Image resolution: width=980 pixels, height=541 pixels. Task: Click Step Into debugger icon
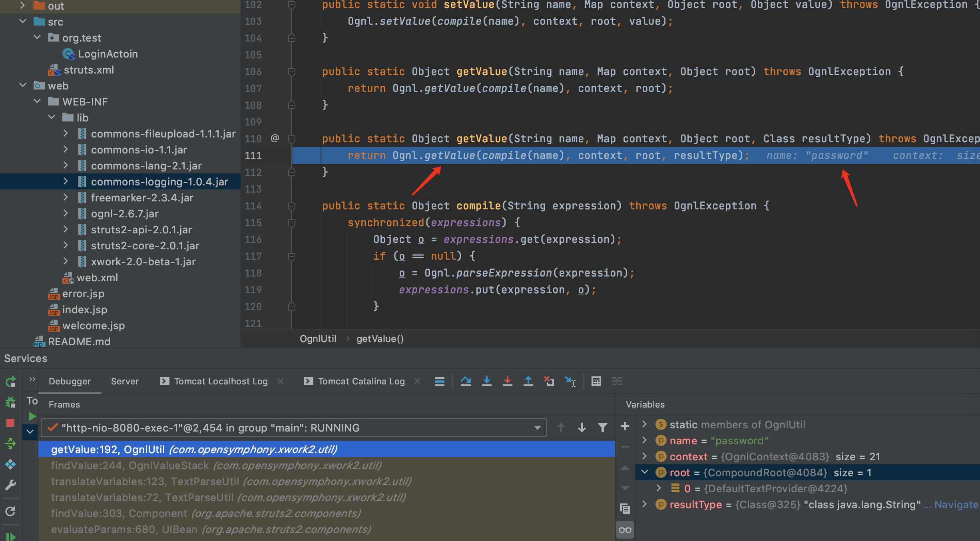pos(487,381)
